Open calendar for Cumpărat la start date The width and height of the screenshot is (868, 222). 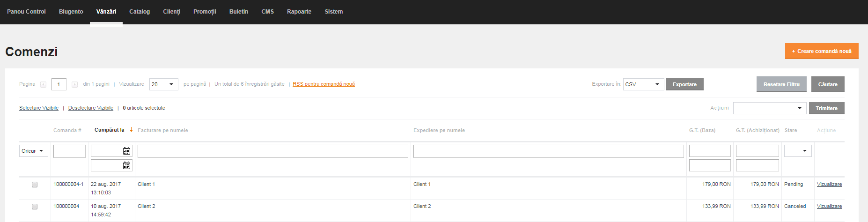click(126, 151)
